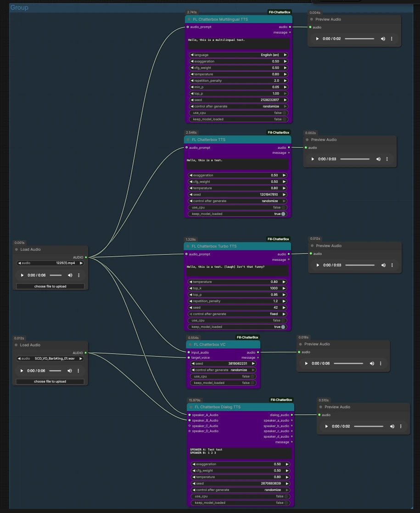Seek in the 1225(1).mp4 audio progress bar
The image size is (420, 513).
point(56,275)
